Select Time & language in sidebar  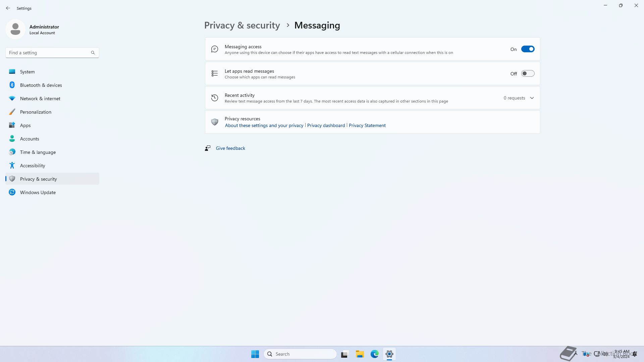tap(38, 152)
